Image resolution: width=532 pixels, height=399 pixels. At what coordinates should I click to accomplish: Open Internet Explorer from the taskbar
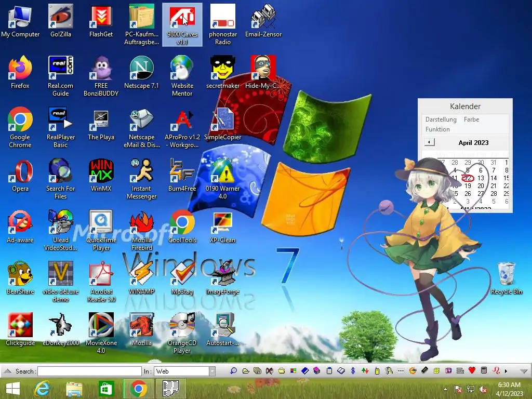(42, 389)
